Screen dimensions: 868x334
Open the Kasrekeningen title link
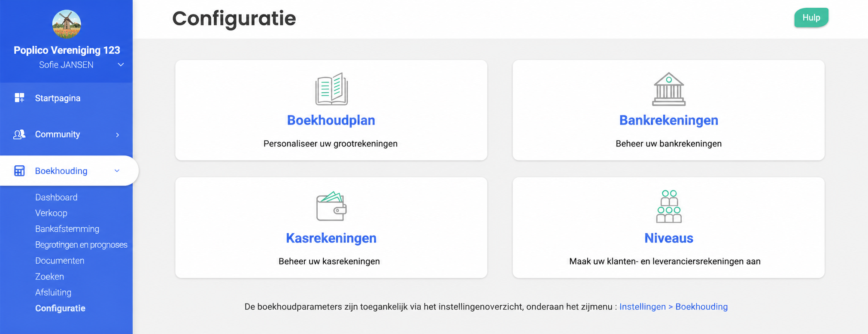click(x=331, y=238)
